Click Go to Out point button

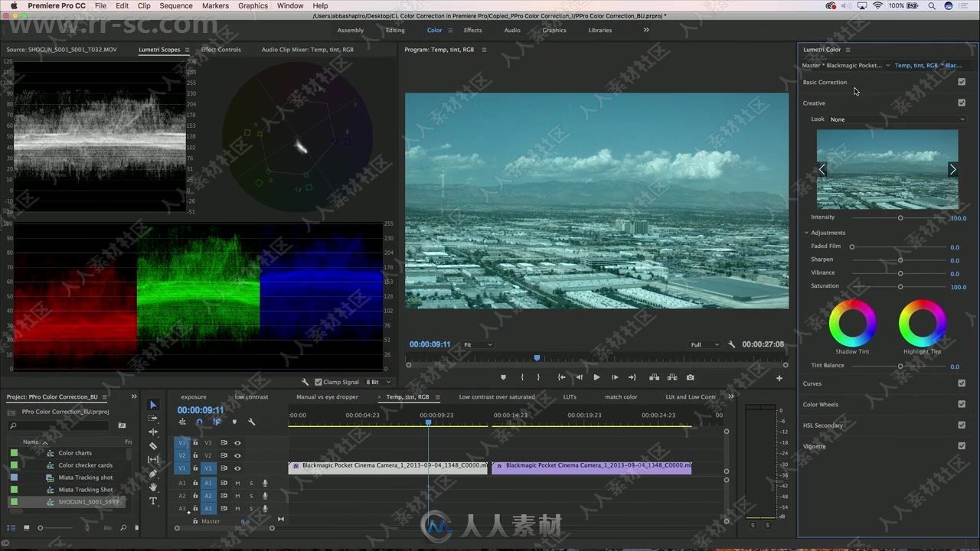[632, 377]
